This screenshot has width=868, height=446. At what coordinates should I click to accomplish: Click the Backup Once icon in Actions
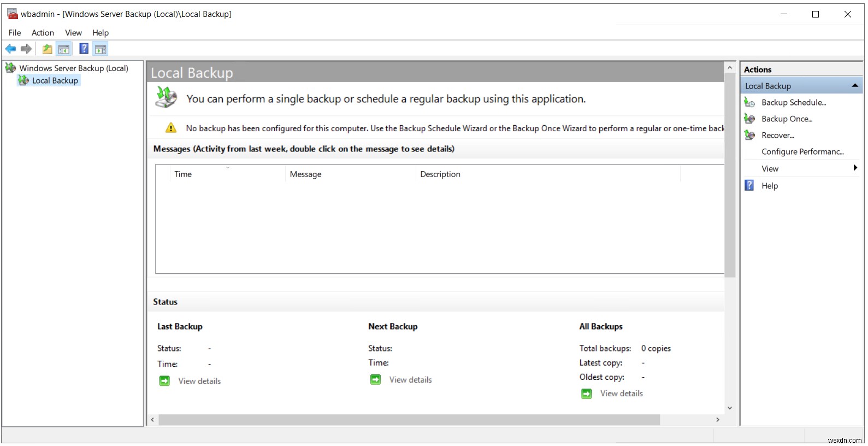749,119
